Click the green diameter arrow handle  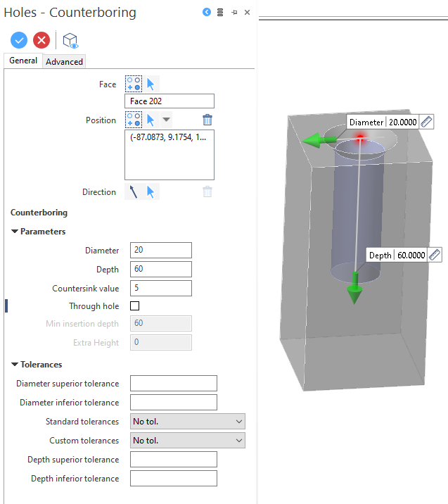click(319, 141)
